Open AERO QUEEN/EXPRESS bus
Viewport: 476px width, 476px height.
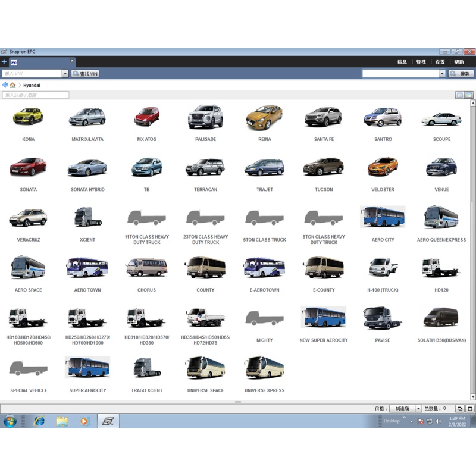[441, 217]
